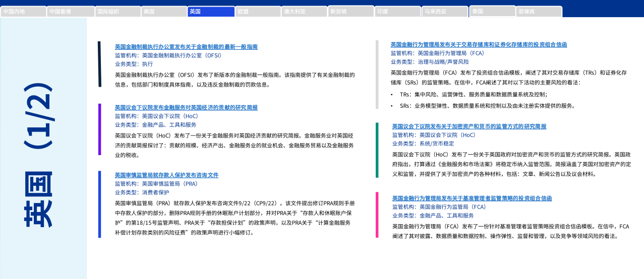The image size is (644, 279).
Task: Open link on 金融服务对英国经济的贡献 research briefing
Action: tap(186, 107)
